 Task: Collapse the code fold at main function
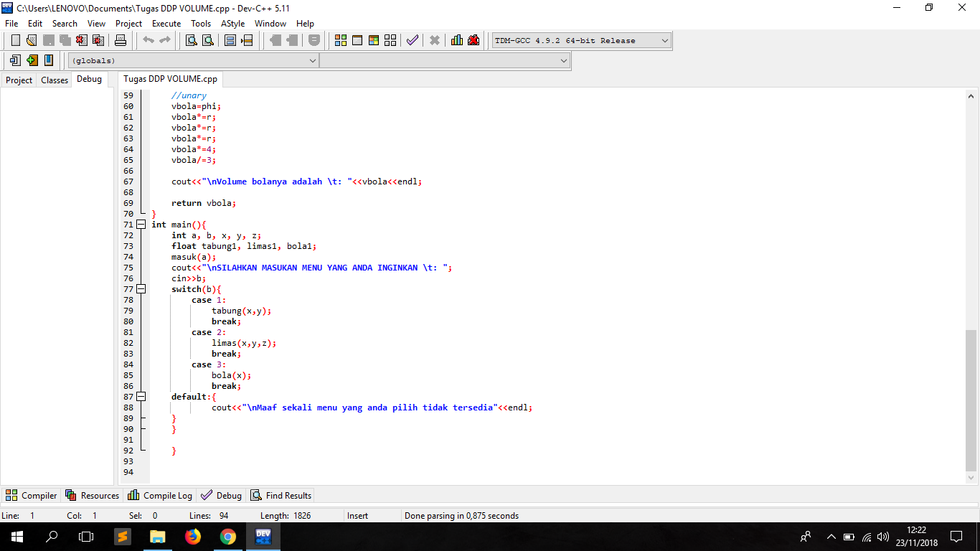click(x=141, y=224)
